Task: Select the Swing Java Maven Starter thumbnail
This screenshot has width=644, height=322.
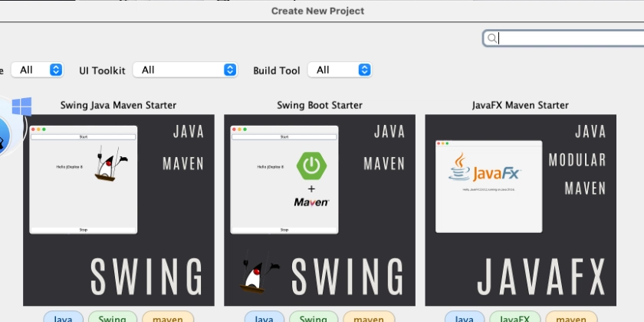Action: tap(119, 210)
